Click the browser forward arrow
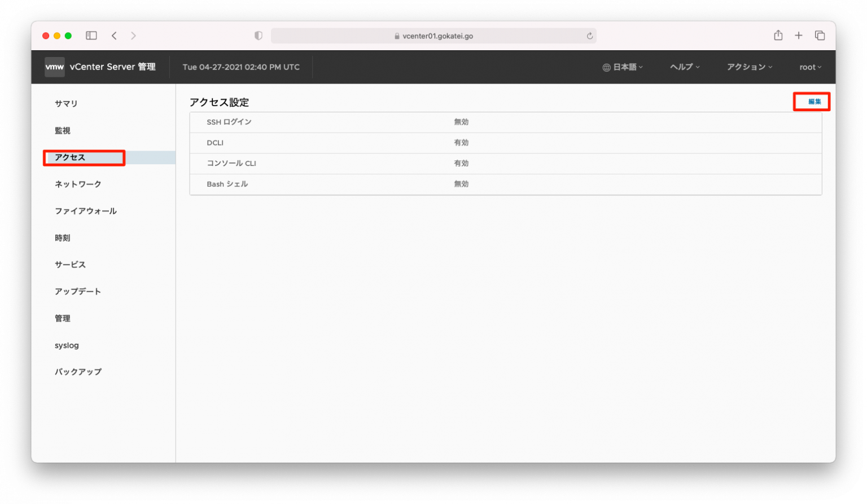The height and width of the screenshot is (504, 867). (133, 36)
